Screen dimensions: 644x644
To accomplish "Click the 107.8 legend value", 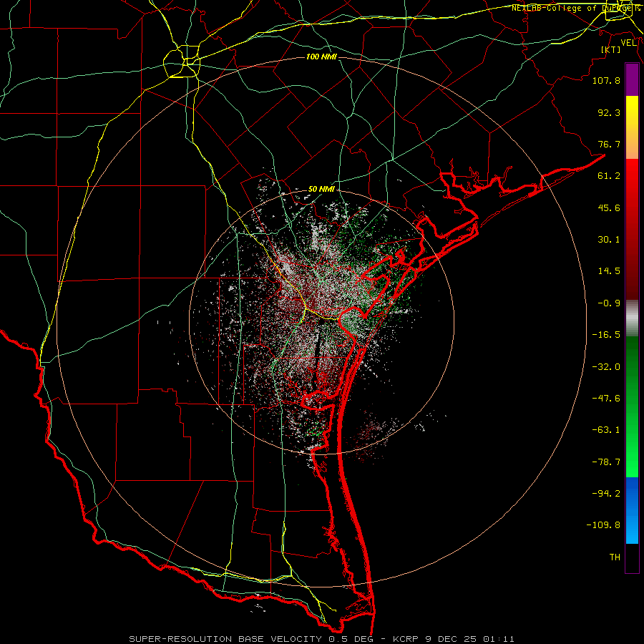I will (606, 80).
